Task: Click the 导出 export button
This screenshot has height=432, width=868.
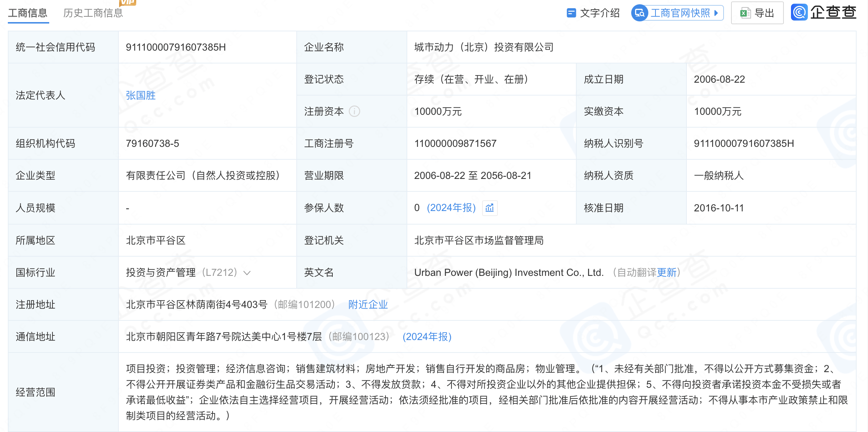Action: [x=757, y=13]
